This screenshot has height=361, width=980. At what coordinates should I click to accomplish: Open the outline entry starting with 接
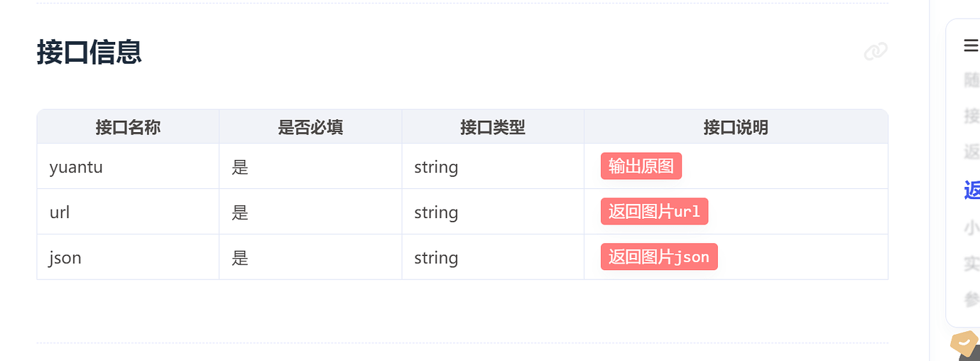(971, 116)
